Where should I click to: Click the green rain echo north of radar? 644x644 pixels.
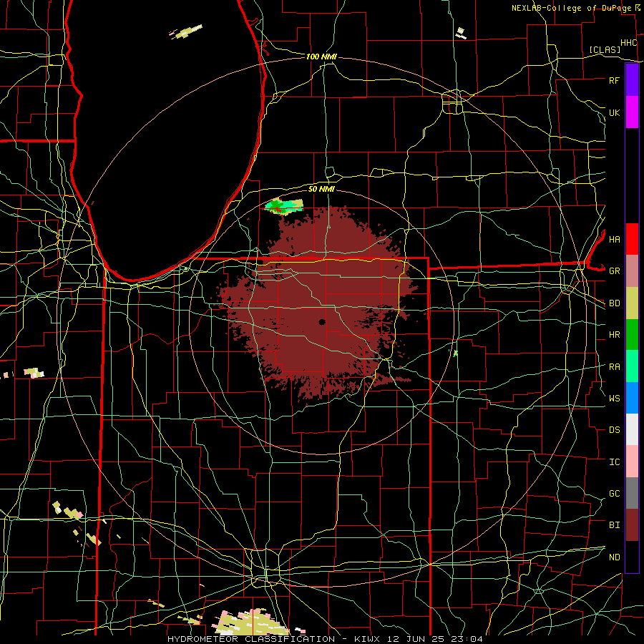tap(284, 206)
